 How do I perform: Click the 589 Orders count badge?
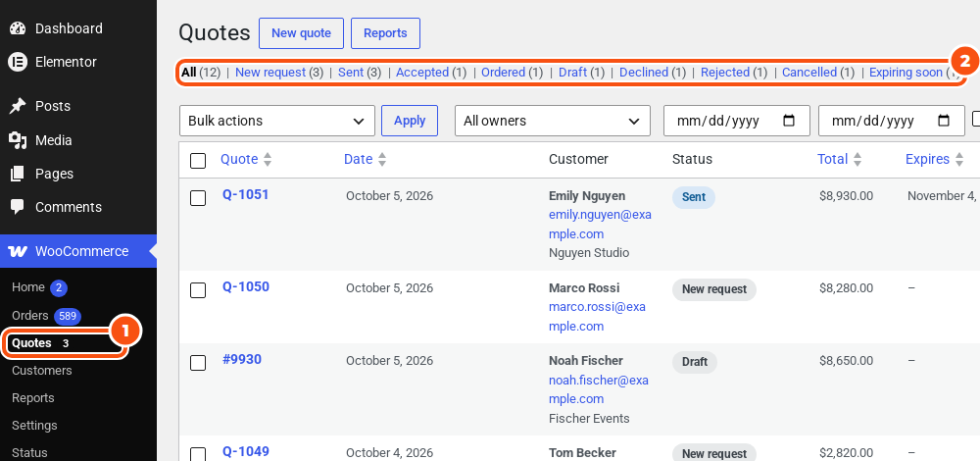coord(68,316)
